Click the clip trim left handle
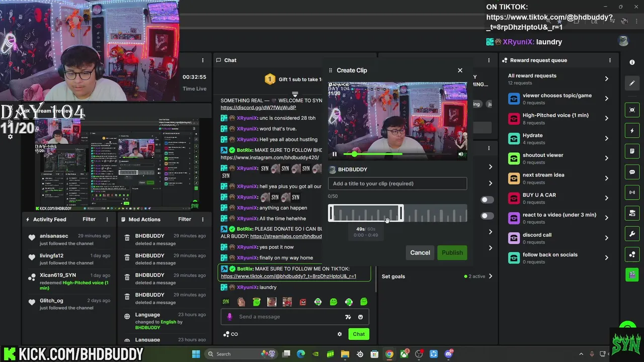 pyautogui.click(x=331, y=213)
